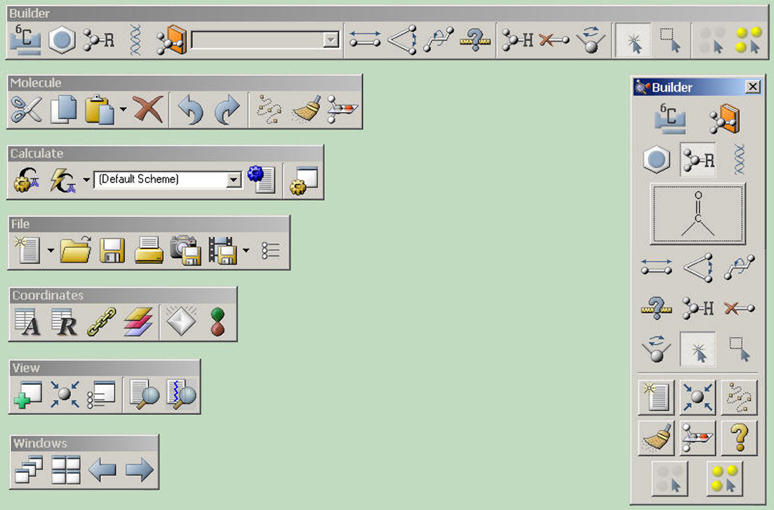
Task: Open Gaussian Calculation Setup in Calculate toolbar
Action: point(27,180)
